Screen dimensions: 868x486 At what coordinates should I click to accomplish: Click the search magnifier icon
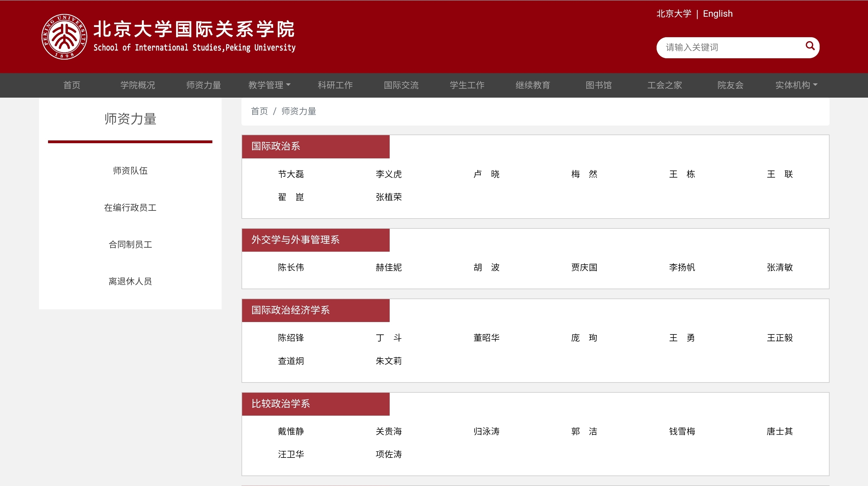(x=810, y=46)
